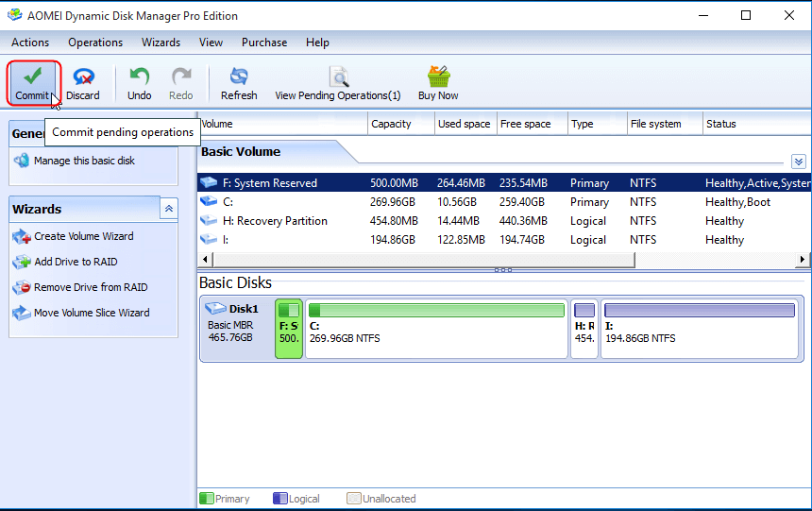Open the Operations menu

[x=95, y=43]
